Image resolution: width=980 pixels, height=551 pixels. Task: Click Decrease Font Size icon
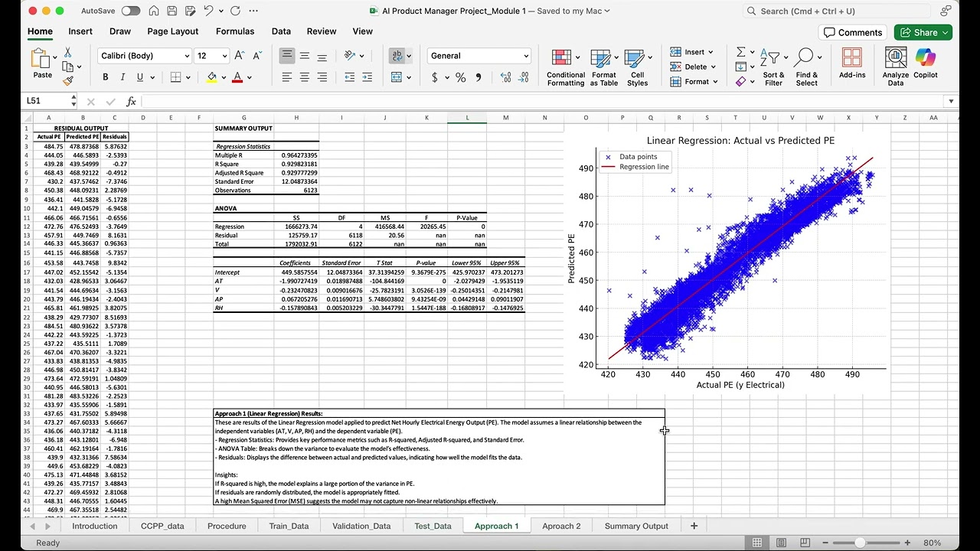pyautogui.click(x=256, y=56)
